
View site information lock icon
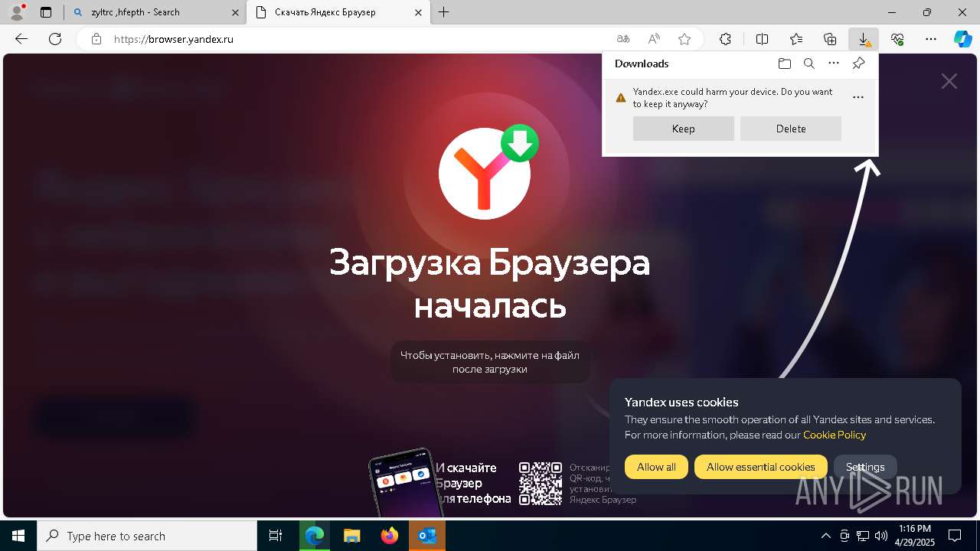click(96, 39)
